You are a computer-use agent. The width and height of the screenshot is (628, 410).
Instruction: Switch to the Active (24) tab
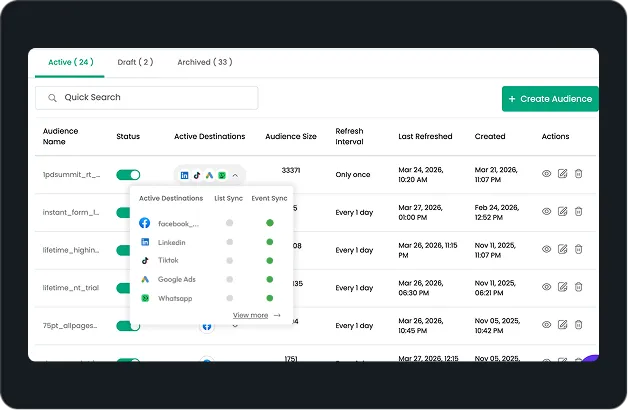(x=70, y=62)
